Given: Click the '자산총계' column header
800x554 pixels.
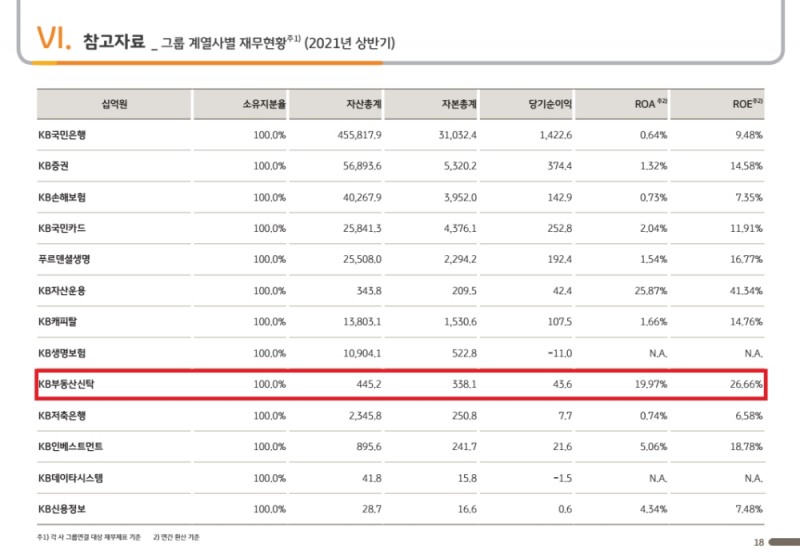Looking at the screenshot, I should (364, 105).
